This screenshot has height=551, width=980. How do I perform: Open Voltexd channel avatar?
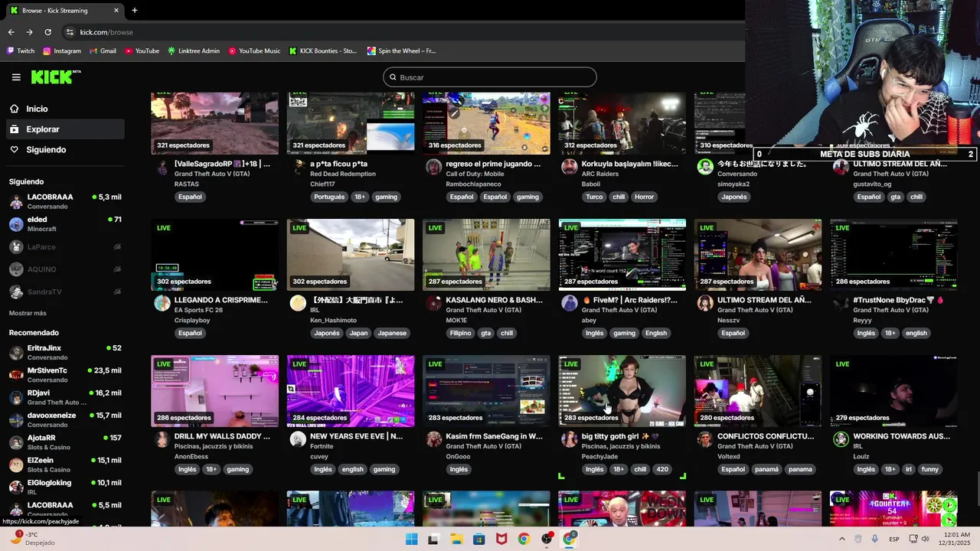pos(705,439)
